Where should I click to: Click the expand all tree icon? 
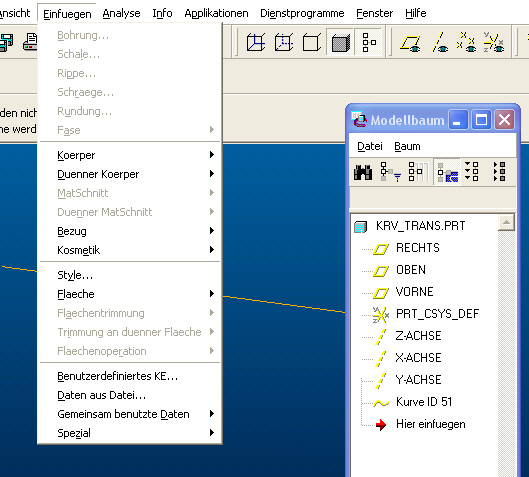[x=471, y=171]
